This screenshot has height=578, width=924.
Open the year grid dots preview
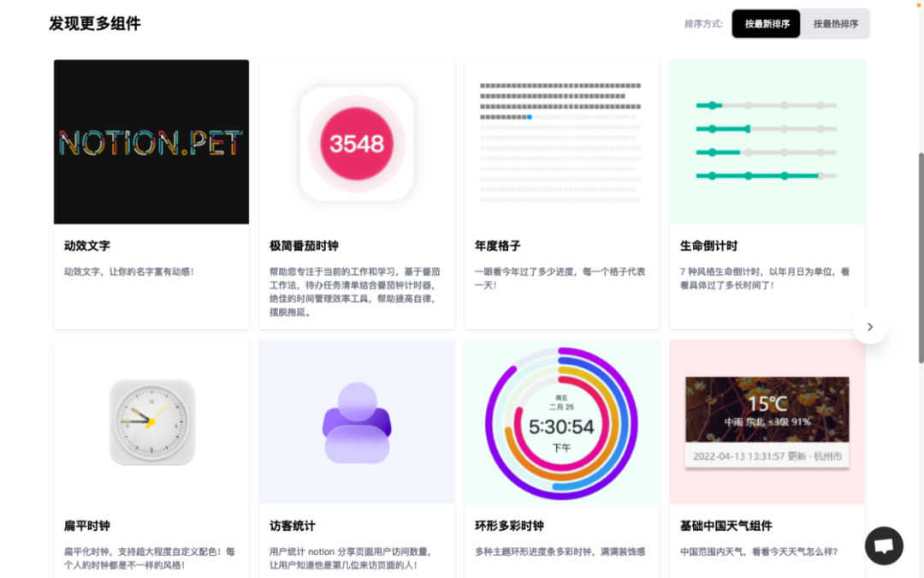click(560, 143)
